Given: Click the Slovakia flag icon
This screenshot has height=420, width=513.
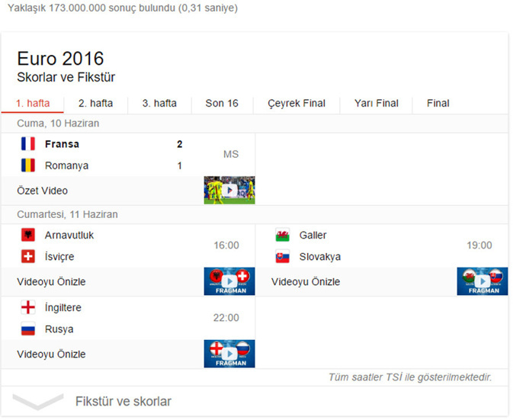Looking at the screenshot, I should (282, 257).
